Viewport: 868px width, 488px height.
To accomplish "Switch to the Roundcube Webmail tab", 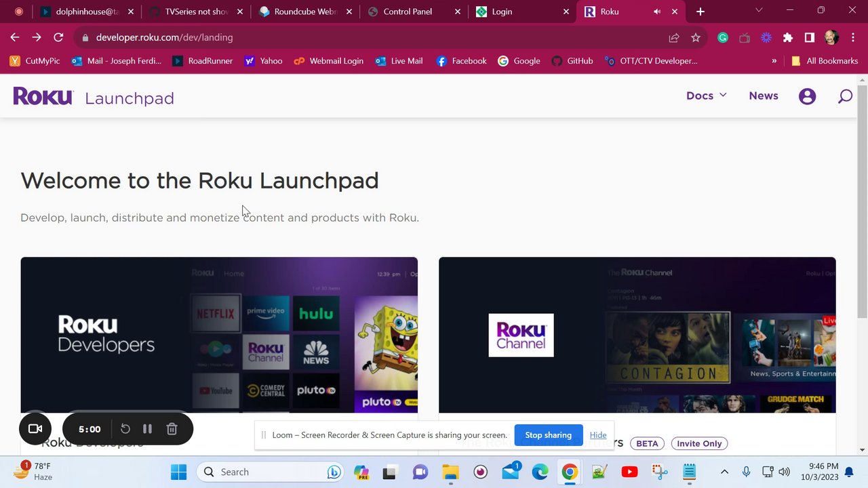I will (305, 12).
